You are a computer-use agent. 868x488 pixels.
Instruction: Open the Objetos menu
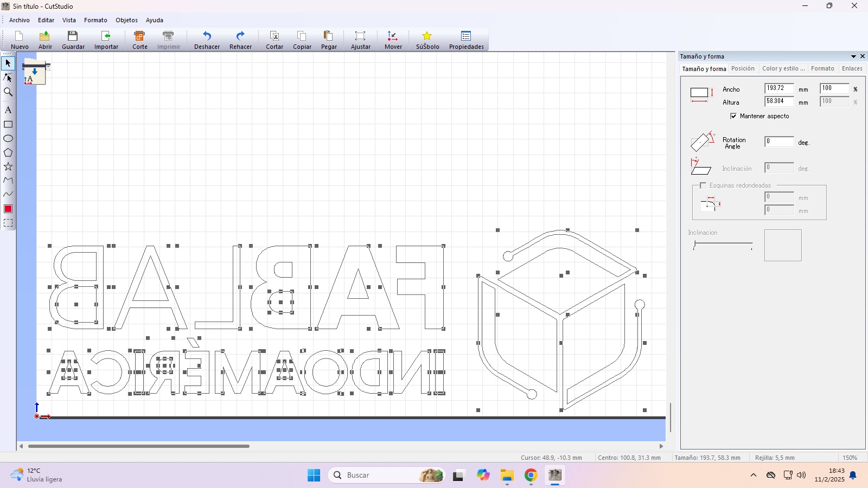(126, 20)
